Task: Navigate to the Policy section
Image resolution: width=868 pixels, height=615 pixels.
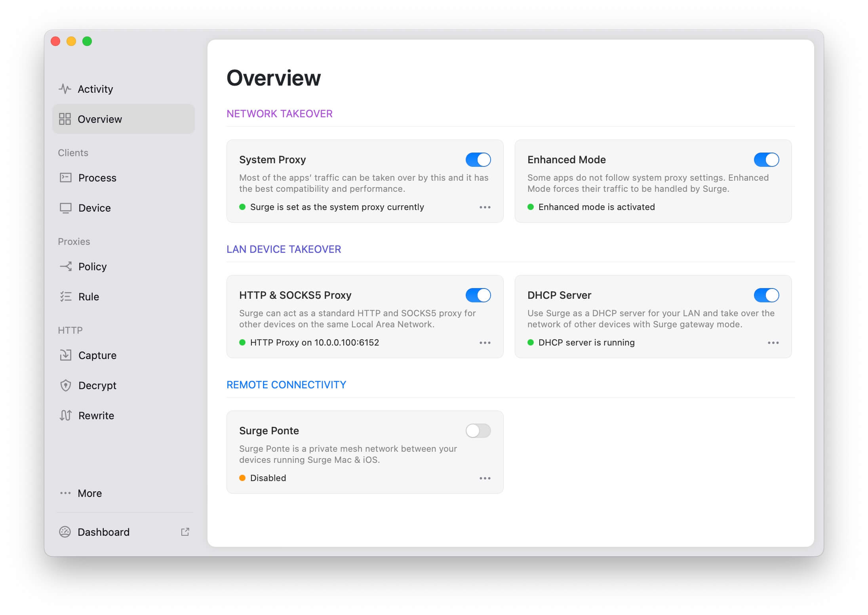Action: [124, 266]
